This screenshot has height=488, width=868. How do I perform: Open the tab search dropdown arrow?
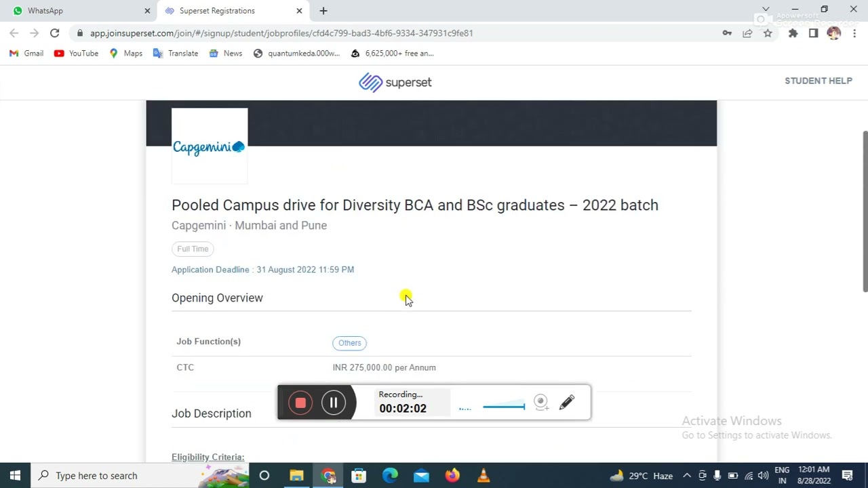tap(766, 9)
